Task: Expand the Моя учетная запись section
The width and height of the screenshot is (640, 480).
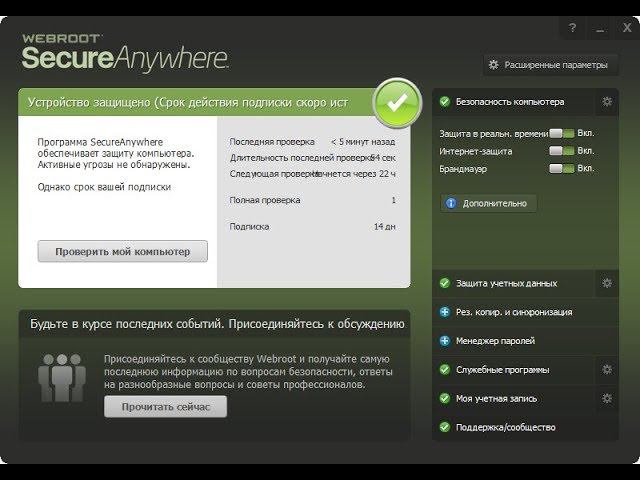Action: [x=513, y=398]
